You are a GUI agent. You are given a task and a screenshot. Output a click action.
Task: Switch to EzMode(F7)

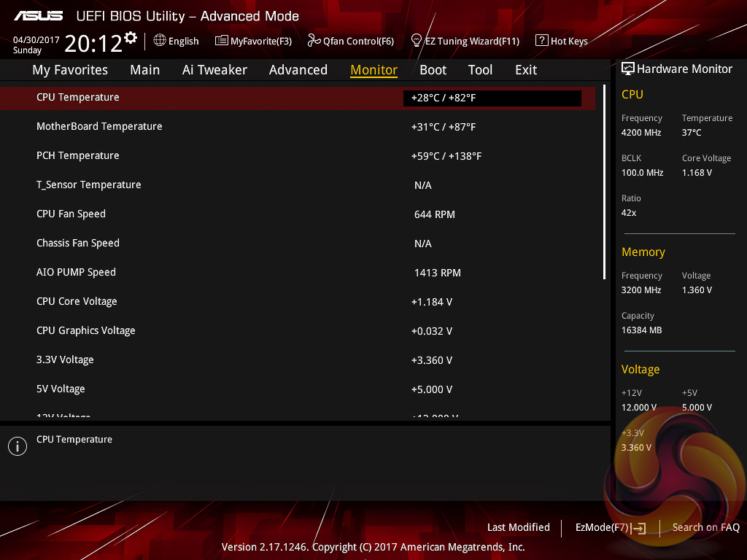click(x=602, y=527)
